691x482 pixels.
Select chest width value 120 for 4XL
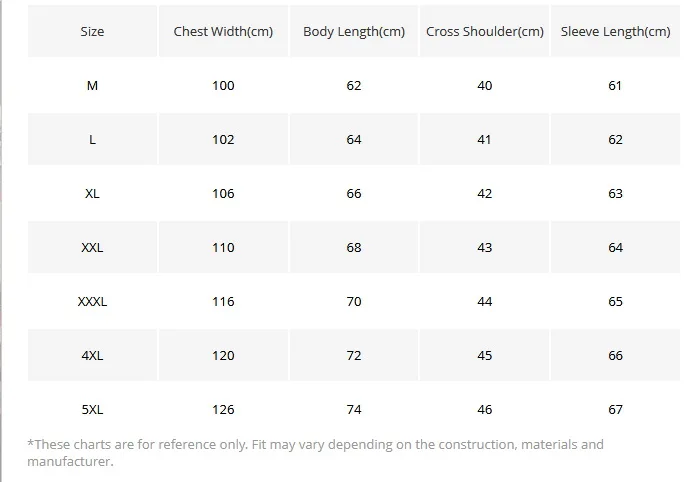tap(224, 356)
